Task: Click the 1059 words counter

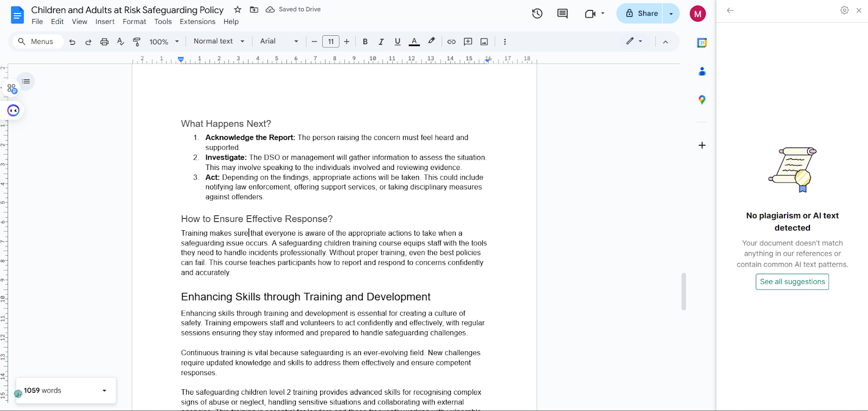Action: pos(43,390)
